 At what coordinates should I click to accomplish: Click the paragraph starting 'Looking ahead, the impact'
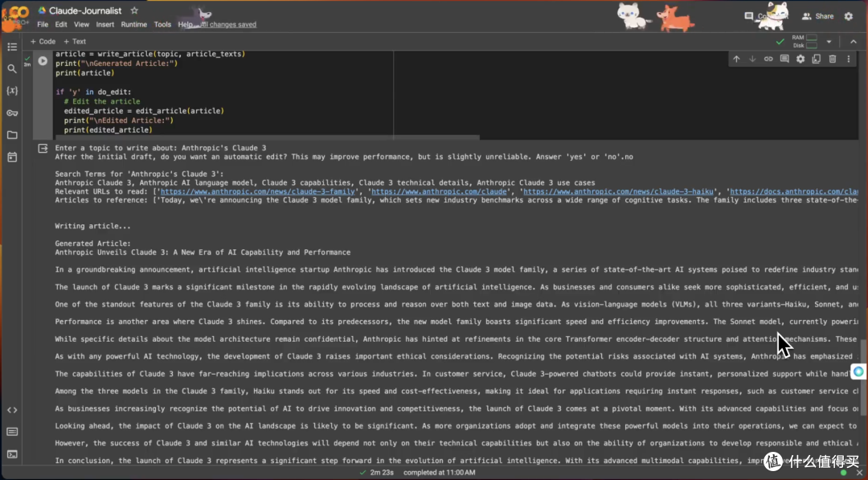point(457,426)
